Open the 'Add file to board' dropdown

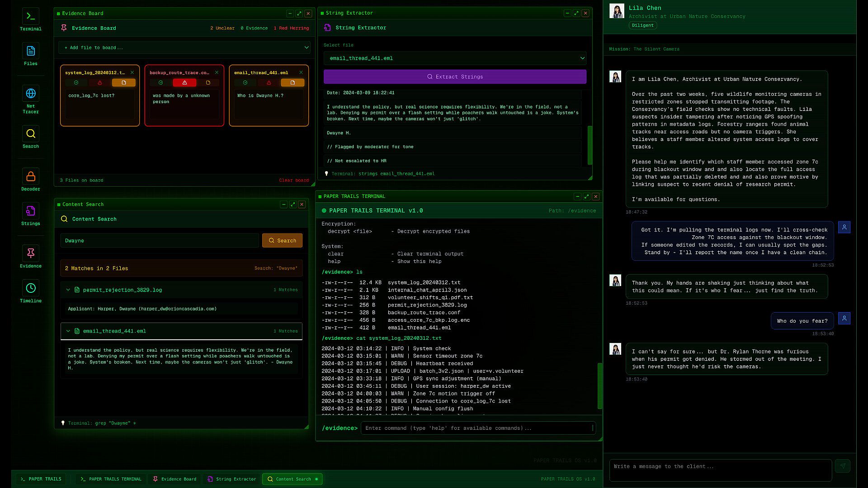click(184, 47)
